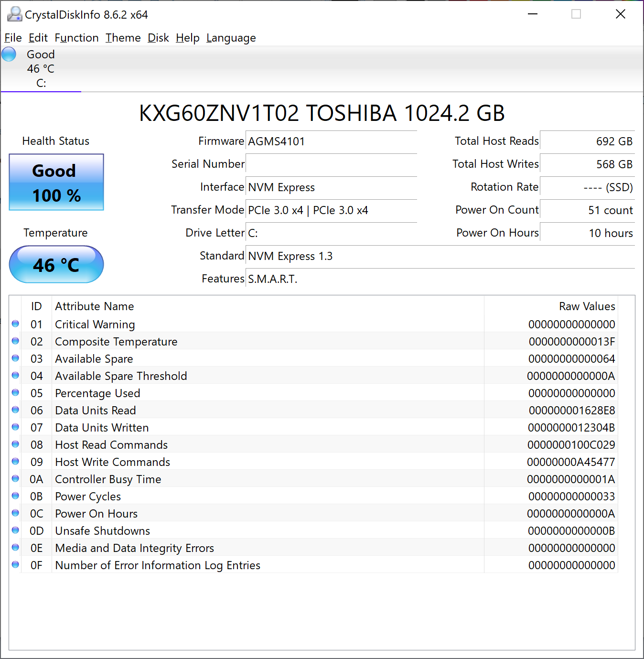Screen dimensions: 644x659
Task: Click raw value 0000000000013F
Action: click(572, 342)
